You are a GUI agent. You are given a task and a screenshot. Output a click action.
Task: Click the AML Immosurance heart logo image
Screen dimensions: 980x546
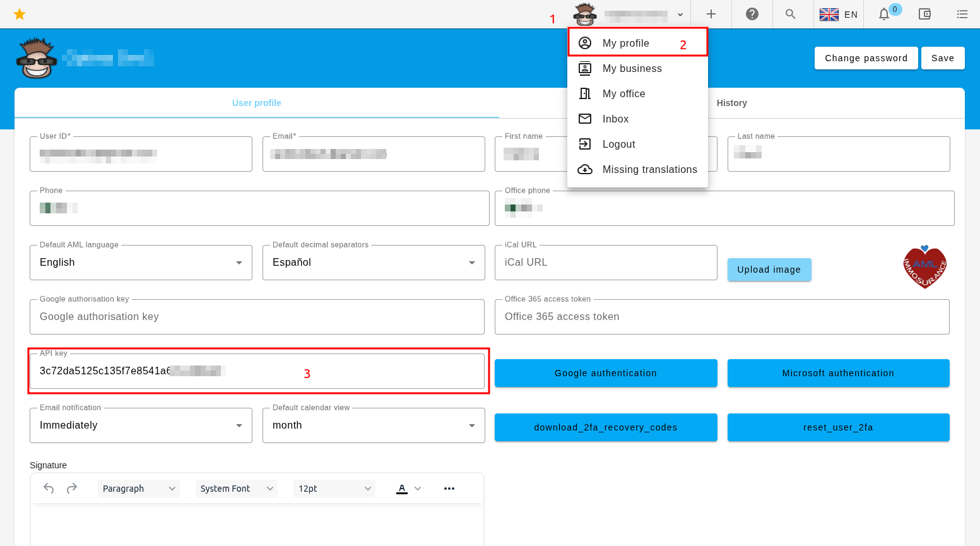925,266
